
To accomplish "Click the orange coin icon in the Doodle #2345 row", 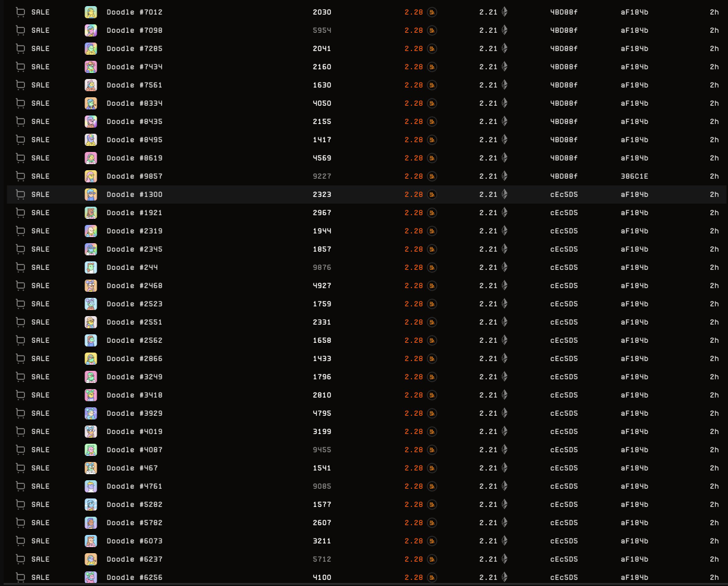I will 432,249.
